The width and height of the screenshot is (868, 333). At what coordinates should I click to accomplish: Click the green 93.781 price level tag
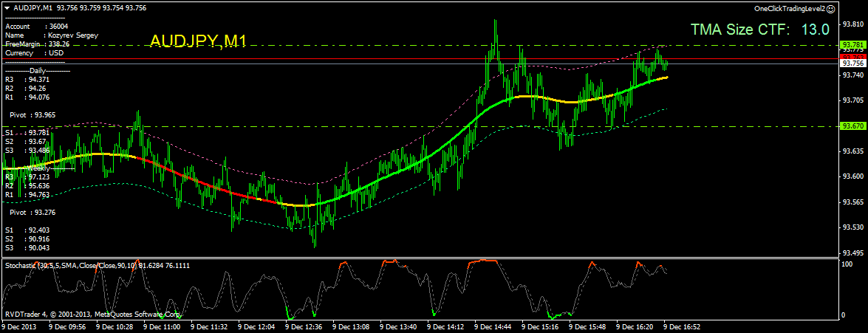pyautogui.click(x=852, y=45)
